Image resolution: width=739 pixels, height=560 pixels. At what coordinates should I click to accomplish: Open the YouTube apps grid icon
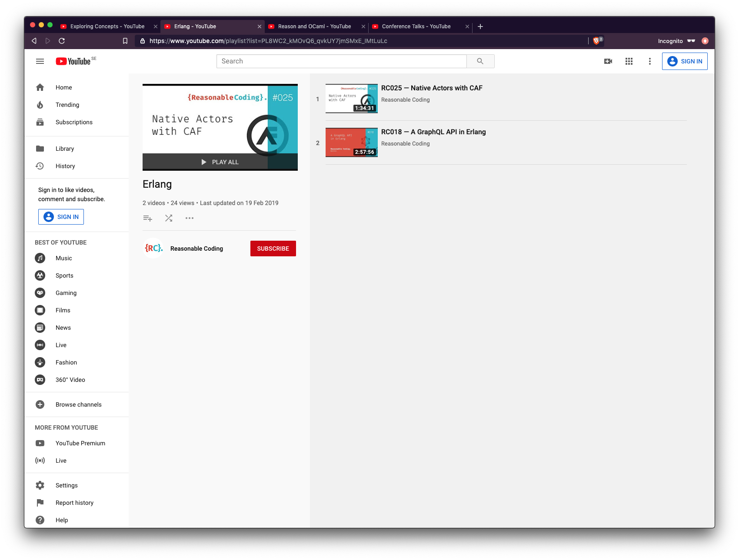pyautogui.click(x=629, y=61)
